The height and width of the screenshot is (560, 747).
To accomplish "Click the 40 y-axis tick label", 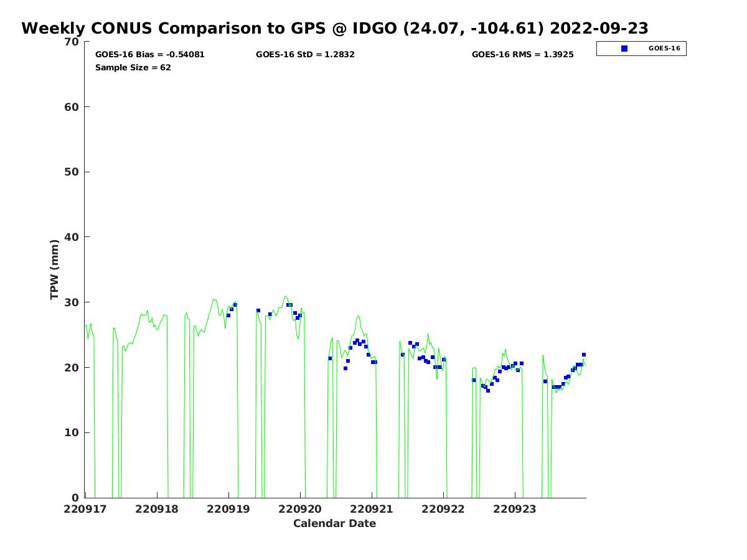I will (72, 237).
